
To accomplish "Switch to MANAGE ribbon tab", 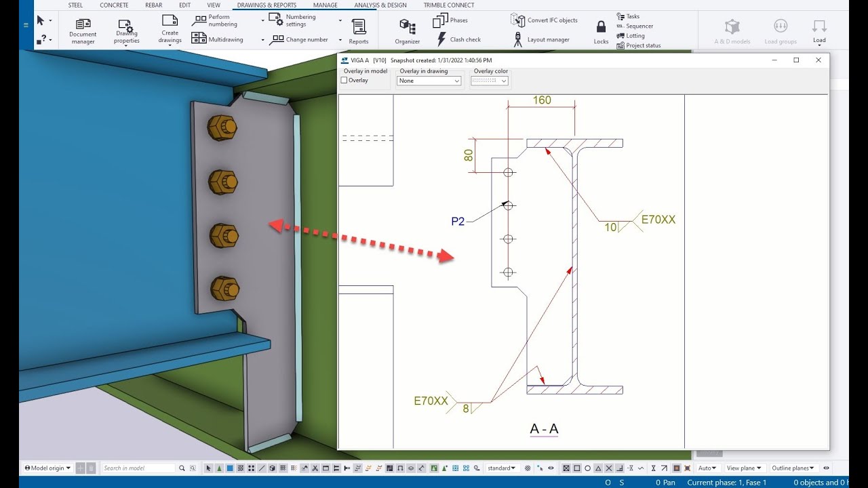I will [x=325, y=5].
